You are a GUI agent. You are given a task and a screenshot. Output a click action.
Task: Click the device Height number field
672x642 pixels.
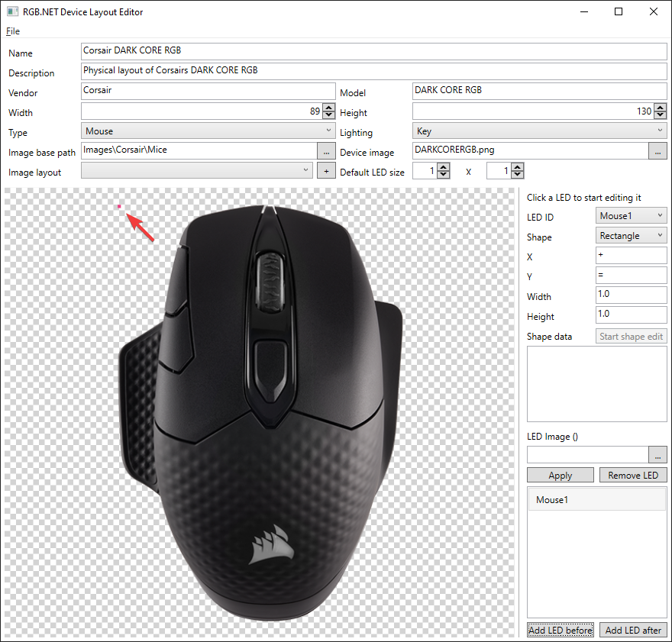[534, 111]
